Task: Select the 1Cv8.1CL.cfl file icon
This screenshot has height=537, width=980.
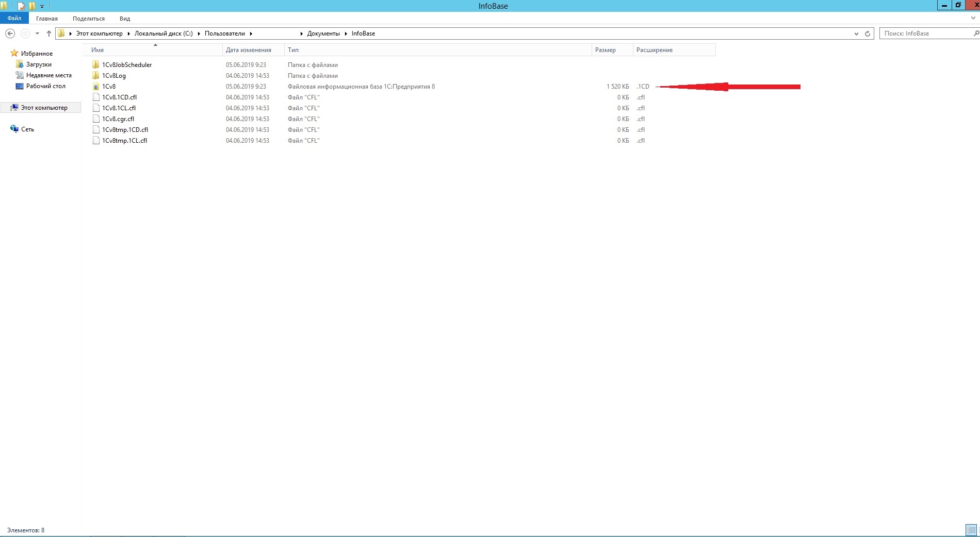Action: pyautogui.click(x=95, y=108)
